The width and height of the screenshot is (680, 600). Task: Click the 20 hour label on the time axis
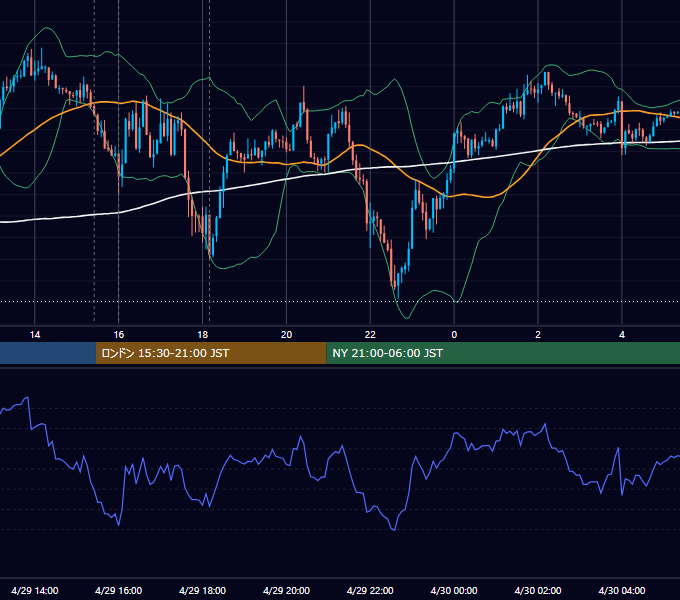pos(286,335)
